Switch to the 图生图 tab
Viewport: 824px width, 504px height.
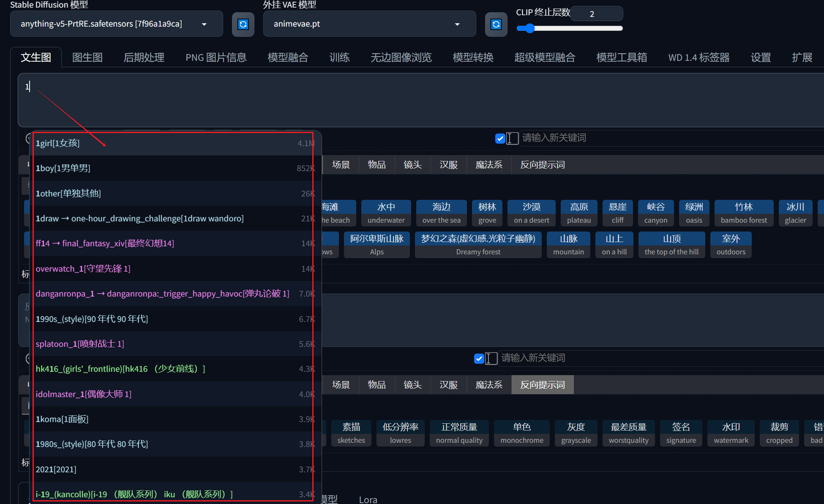point(87,57)
